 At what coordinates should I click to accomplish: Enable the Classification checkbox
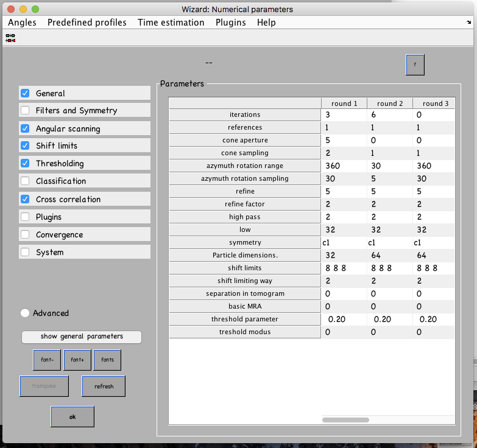click(x=25, y=181)
